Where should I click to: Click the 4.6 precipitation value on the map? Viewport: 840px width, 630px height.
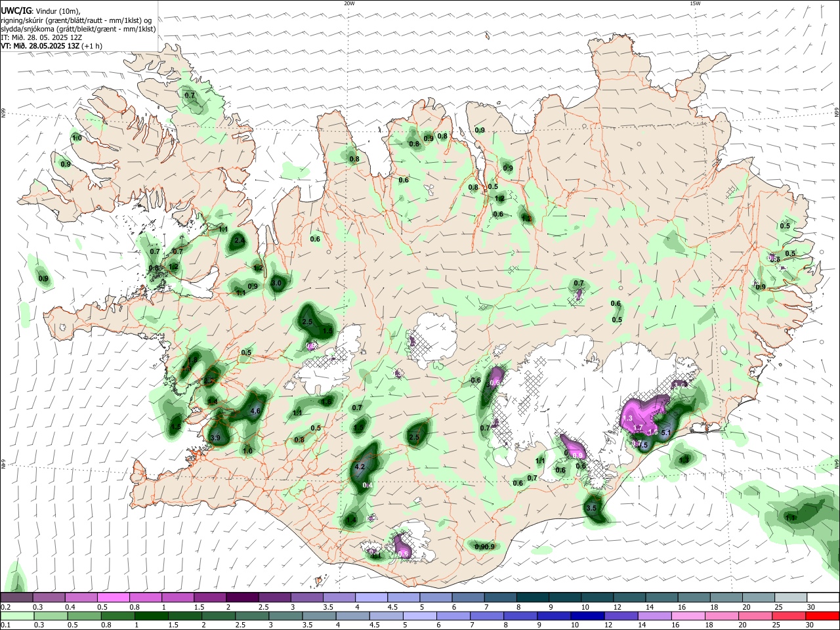point(256,411)
